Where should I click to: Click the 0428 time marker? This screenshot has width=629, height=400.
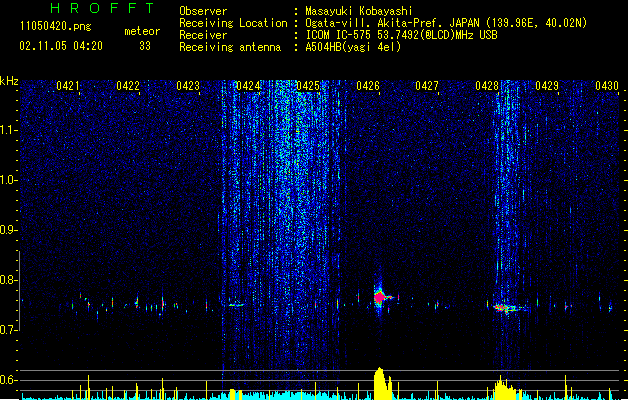coord(487,86)
